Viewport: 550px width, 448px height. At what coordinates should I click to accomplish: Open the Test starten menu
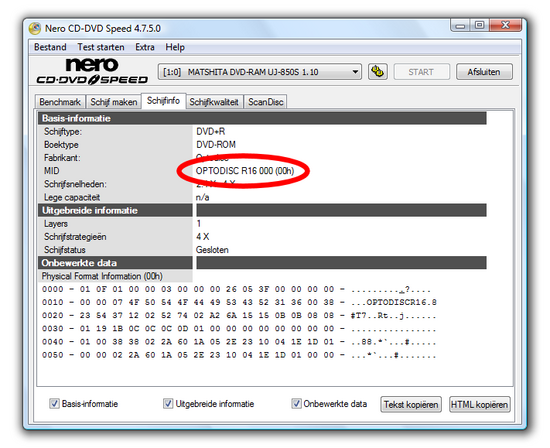101,47
